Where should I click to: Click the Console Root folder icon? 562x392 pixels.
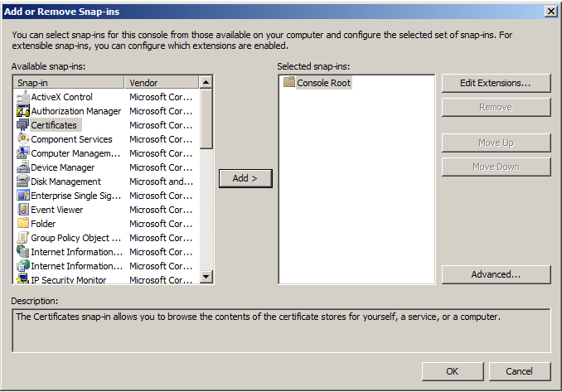(x=289, y=82)
